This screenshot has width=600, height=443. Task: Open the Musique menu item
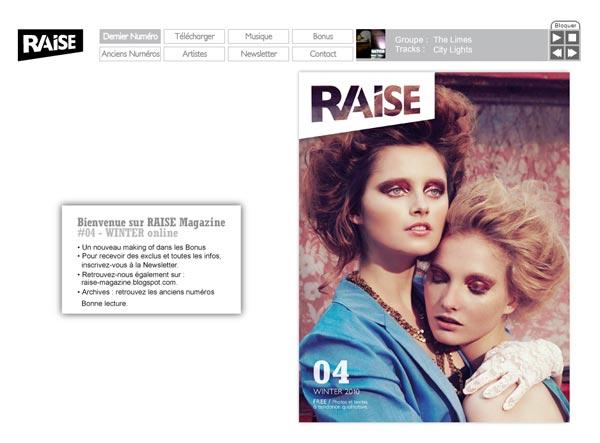[258, 36]
